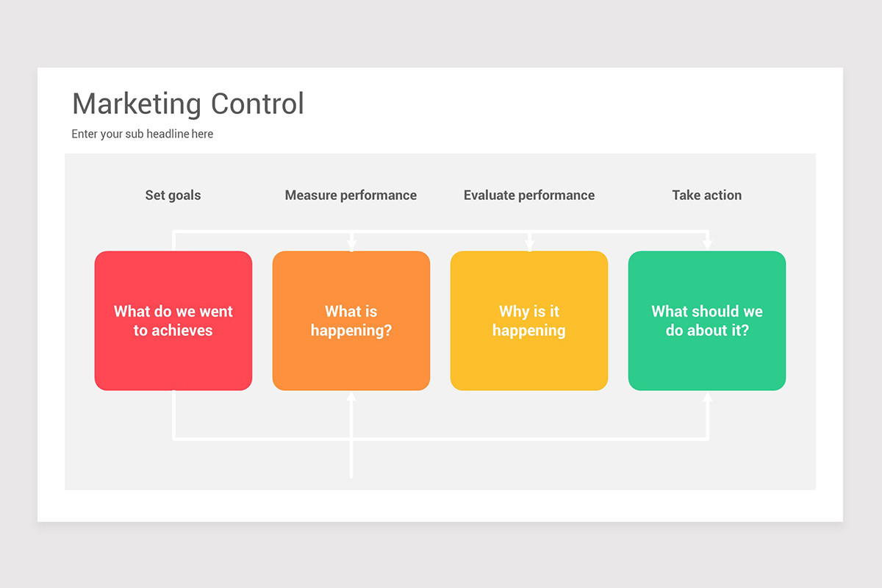
Task: Click the 'Measure performance' heading label
Action: pos(351,196)
